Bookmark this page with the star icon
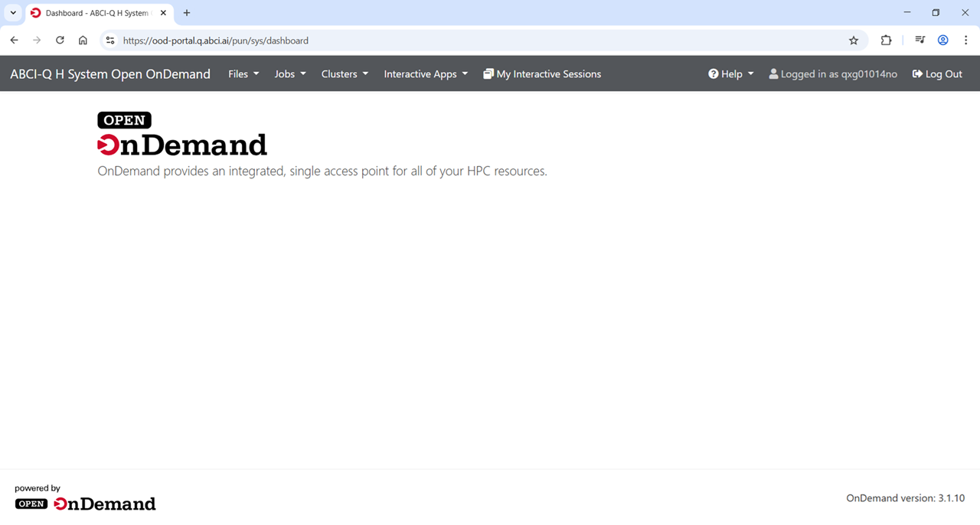980x525 pixels. point(854,41)
